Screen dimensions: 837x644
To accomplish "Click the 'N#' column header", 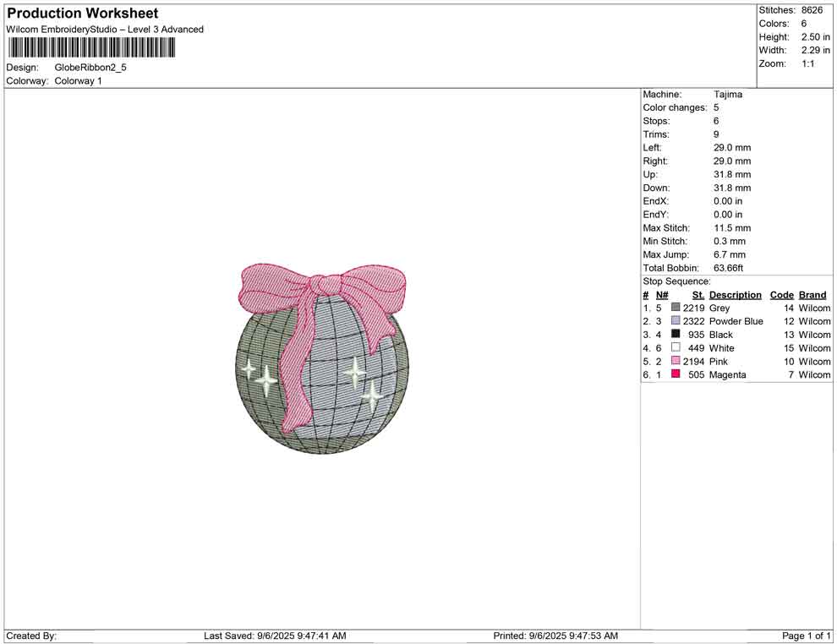I will click(x=662, y=295).
